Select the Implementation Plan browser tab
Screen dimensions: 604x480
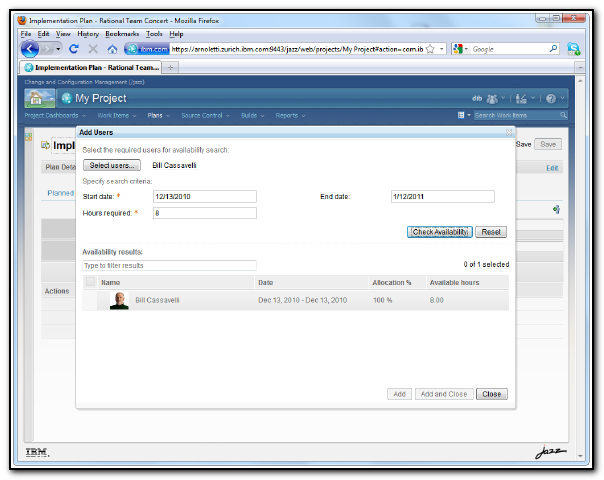(x=91, y=67)
